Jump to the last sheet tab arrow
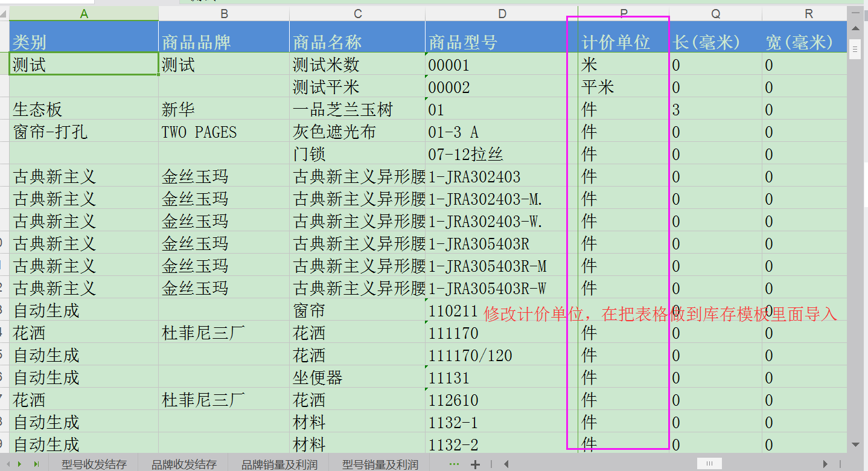This screenshot has width=868, height=471. [x=36, y=464]
